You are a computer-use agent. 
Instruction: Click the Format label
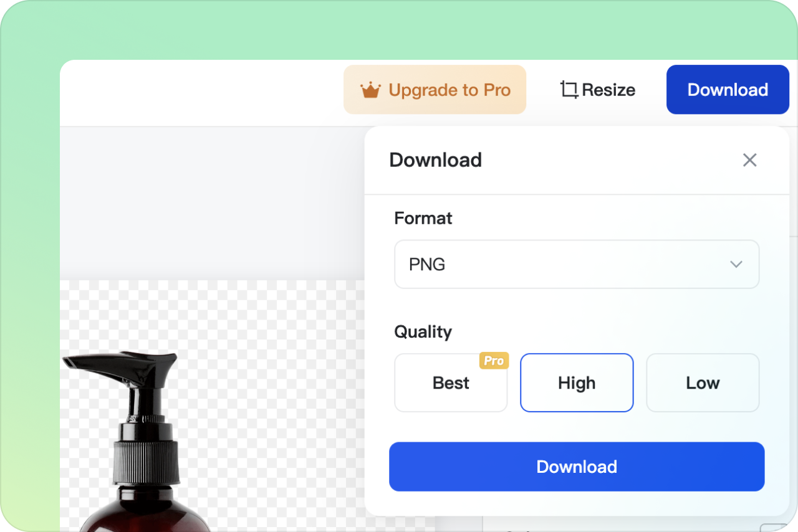[423, 219]
